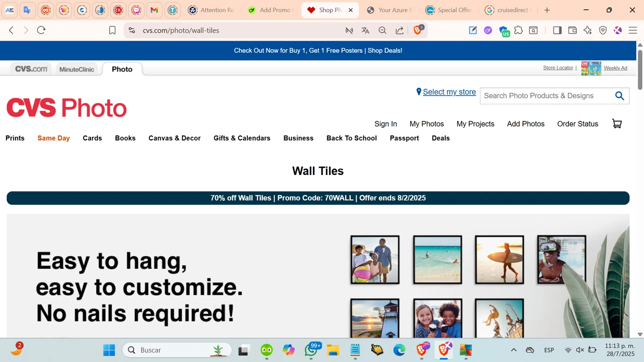Check Order Status
This screenshot has height=362, width=644.
tap(577, 124)
